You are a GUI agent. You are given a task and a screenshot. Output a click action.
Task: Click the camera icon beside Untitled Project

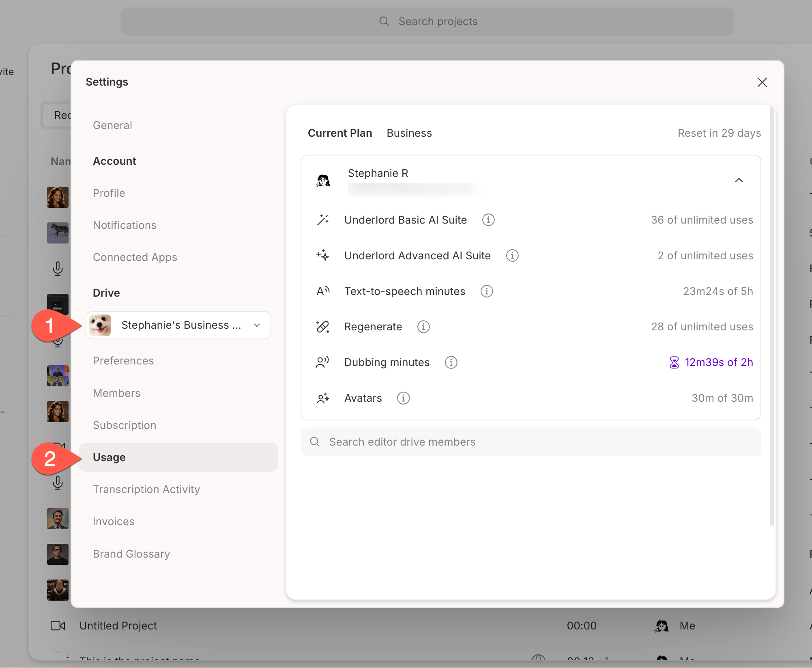58,626
